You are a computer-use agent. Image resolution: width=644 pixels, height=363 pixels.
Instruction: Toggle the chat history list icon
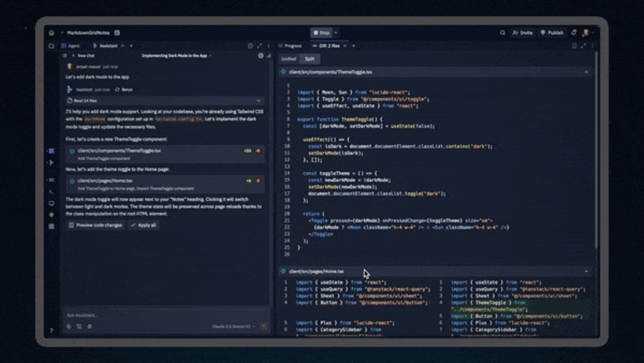point(65,56)
